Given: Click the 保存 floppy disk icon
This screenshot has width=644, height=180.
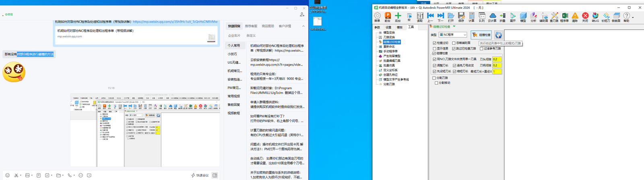Looking at the screenshot, I should point(461,17).
